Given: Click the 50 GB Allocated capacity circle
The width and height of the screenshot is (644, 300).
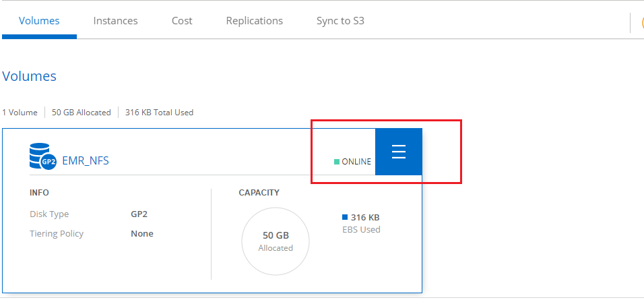Looking at the screenshot, I should click(x=276, y=241).
